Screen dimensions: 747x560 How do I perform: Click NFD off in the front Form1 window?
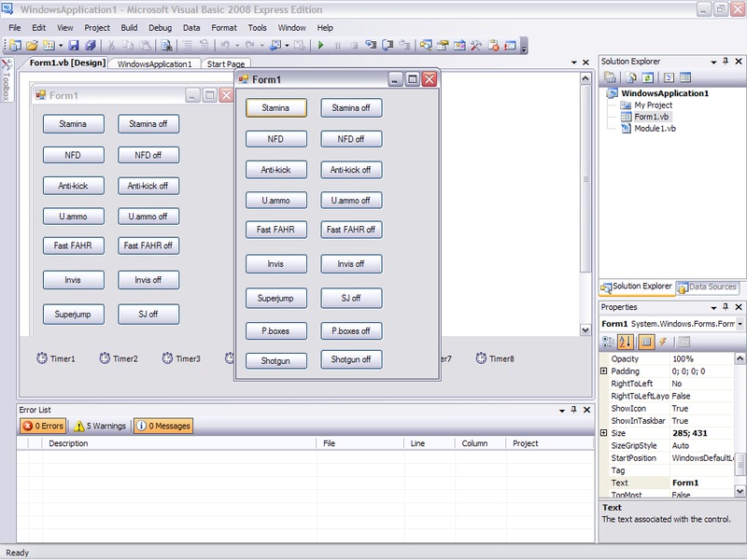(351, 139)
